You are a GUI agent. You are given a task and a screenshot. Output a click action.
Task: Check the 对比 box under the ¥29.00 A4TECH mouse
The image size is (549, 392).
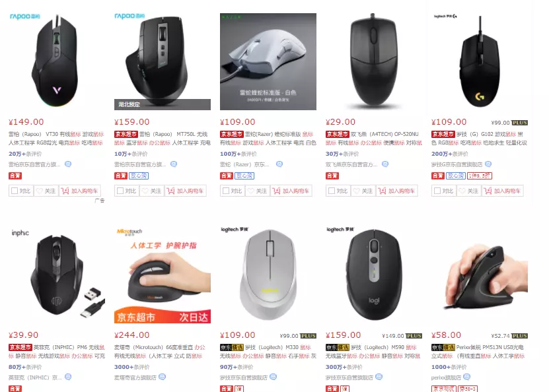coord(332,191)
